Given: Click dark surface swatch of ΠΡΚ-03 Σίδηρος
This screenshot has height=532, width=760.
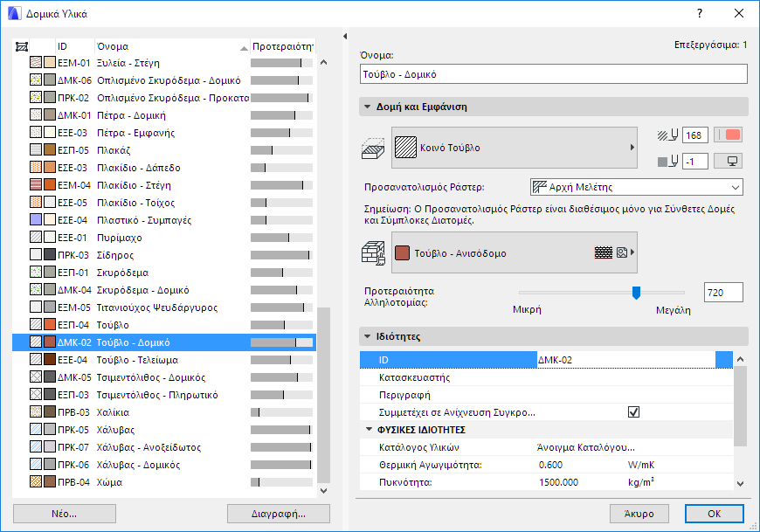Looking at the screenshot, I should point(50,255).
